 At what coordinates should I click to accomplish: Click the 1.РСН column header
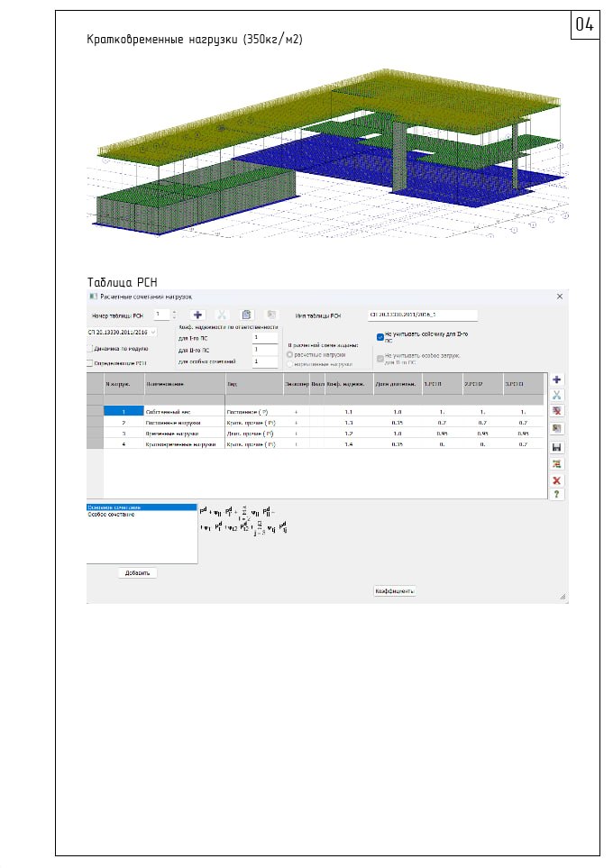[443, 384]
